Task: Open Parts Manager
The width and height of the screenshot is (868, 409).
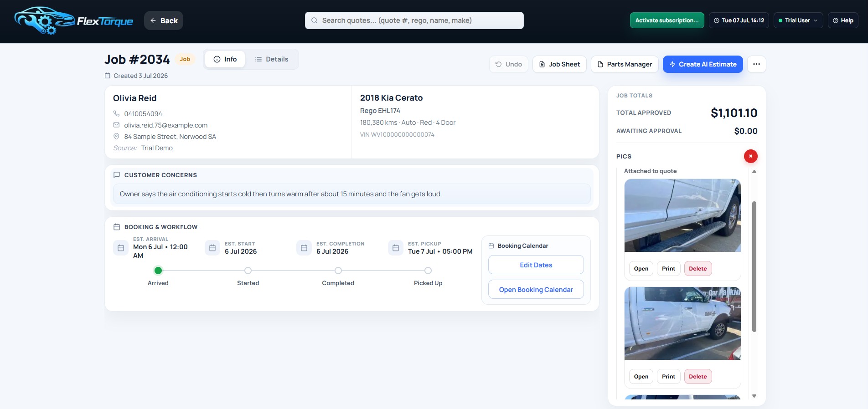Action: [x=625, y=64]
